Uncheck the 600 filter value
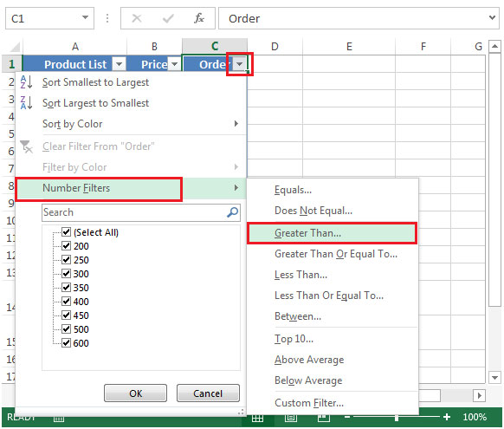 (66, 343)
